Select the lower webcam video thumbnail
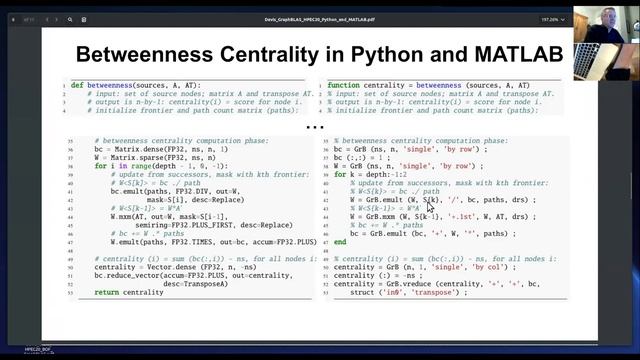This screenshot has width=640, height=360. point(607,62)
